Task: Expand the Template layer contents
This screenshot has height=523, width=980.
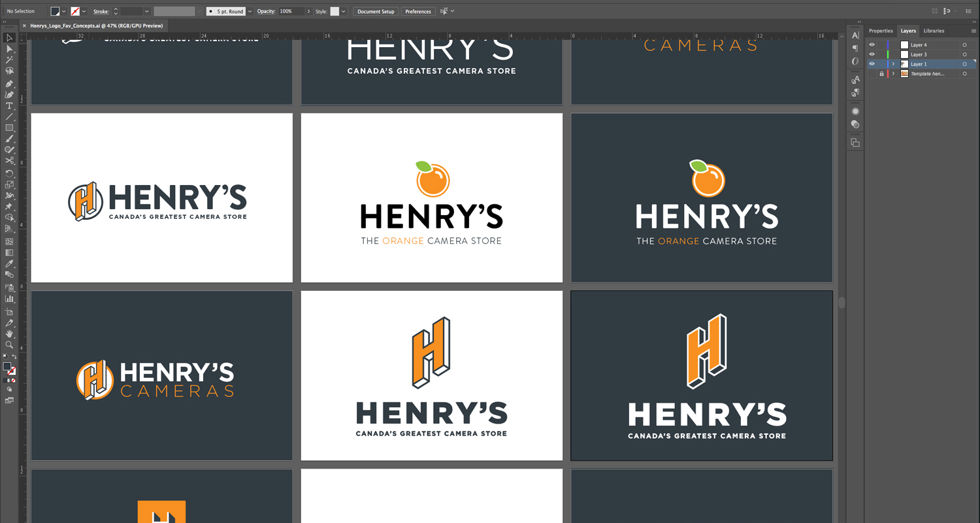Action: tap(893, 74)
